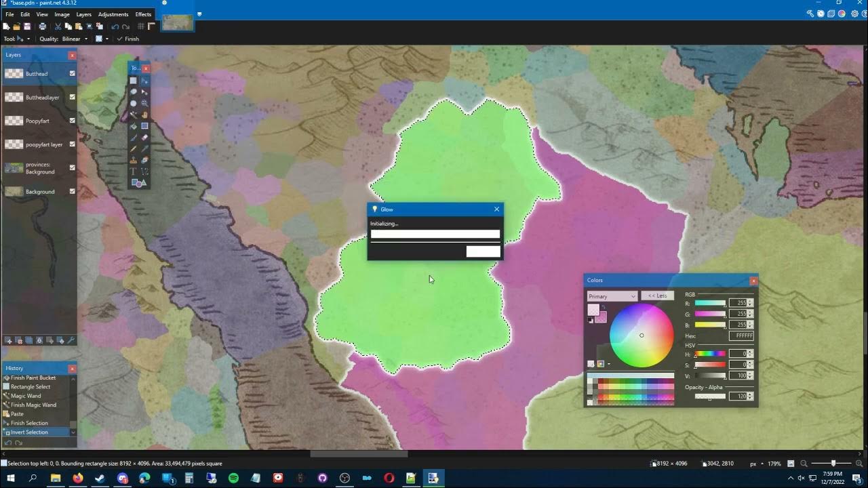Open the Effects menu
Screen dimensions: 868x488
(143, 14)
